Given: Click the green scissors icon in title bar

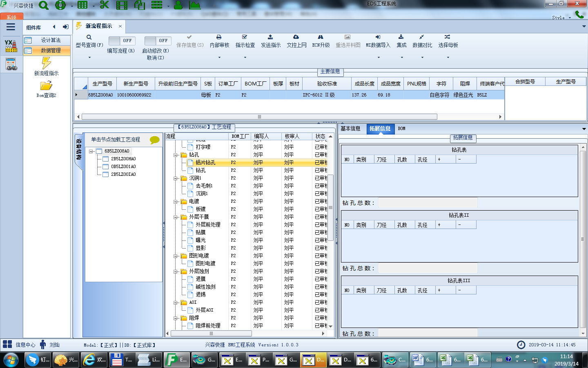Looking at the screenshot, I should pos(105,5).
